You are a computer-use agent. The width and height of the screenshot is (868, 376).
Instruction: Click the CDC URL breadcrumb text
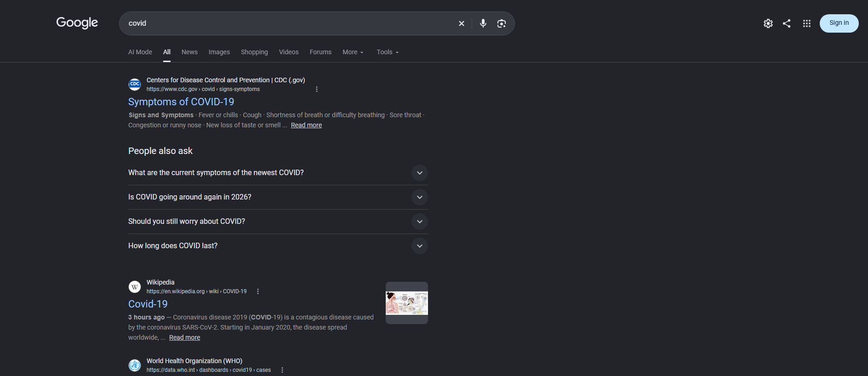[x=203, y=89]
